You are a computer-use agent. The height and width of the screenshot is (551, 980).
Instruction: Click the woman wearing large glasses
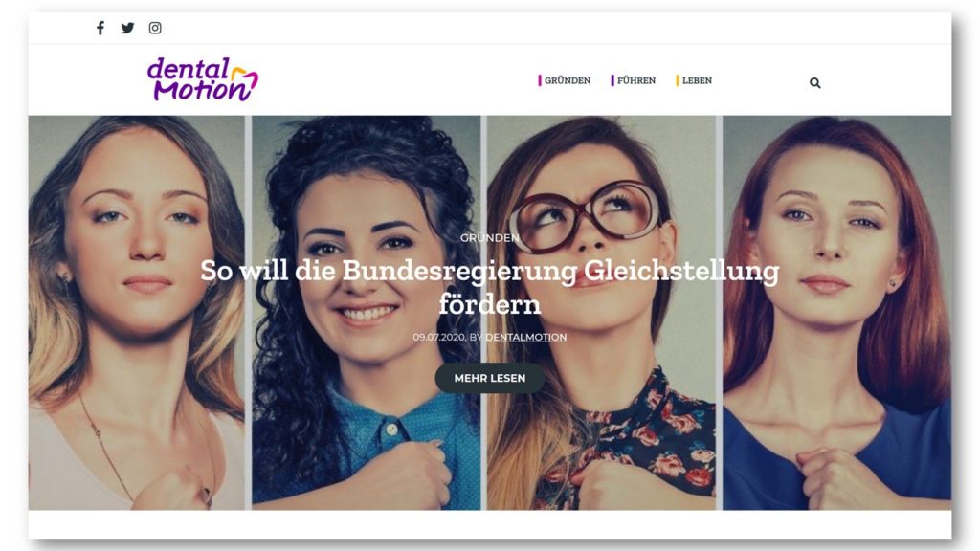point(601,313)
